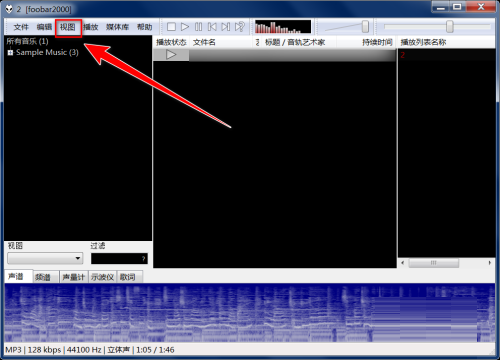Select Sample Music (3) tree item
Viewport: 500px width, 360px height.
point(47,52)
